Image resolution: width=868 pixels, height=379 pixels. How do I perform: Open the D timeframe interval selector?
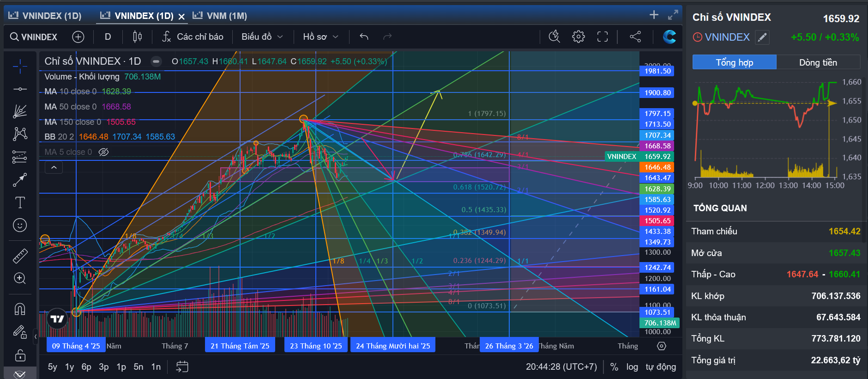[x=108, y=37]
